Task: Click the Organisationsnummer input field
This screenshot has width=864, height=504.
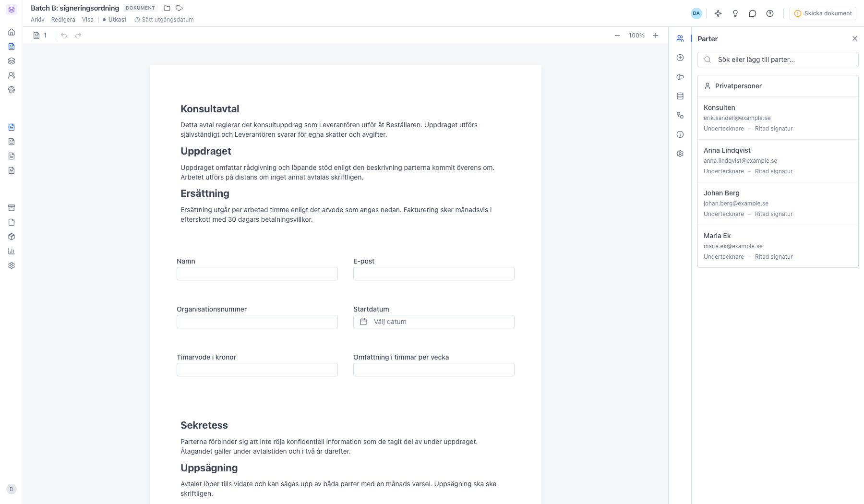Action: [x=257, y=322]
